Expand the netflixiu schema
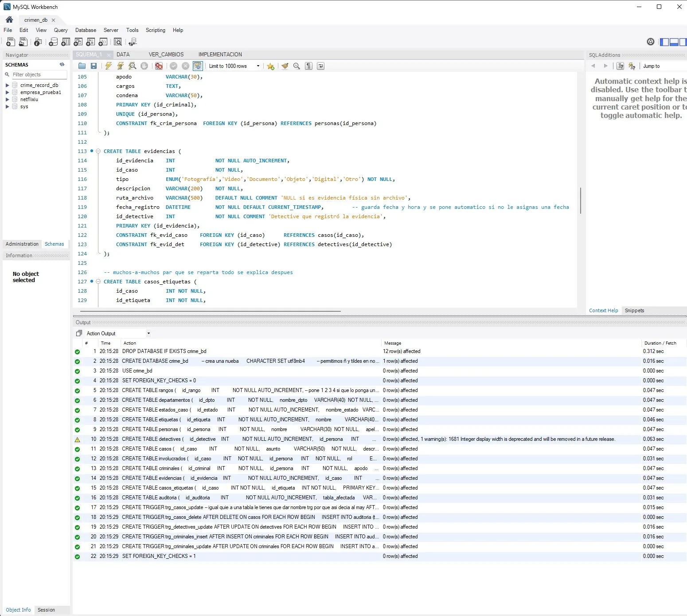Image resolution: width=687 pixels, height=616 pixels. pyautogui.click(x=7, y=99)
